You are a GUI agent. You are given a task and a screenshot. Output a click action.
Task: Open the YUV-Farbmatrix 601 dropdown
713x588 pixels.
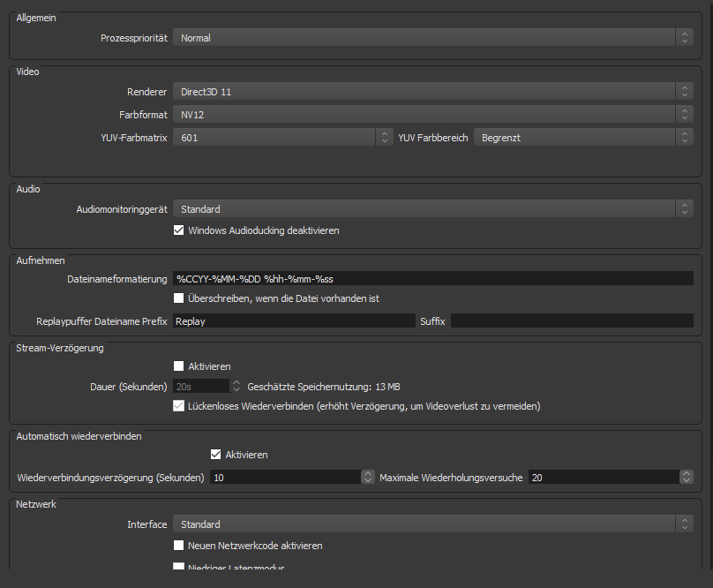[x=282, y=138]
